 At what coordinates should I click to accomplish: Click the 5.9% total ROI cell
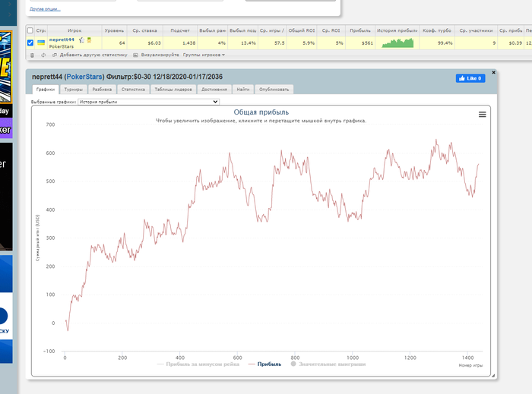(302, 43)
